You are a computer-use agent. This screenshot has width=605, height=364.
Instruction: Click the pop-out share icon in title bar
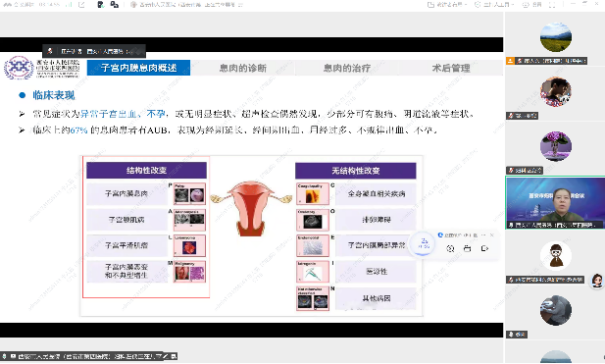pyautogui.click(x=81, y=5)
